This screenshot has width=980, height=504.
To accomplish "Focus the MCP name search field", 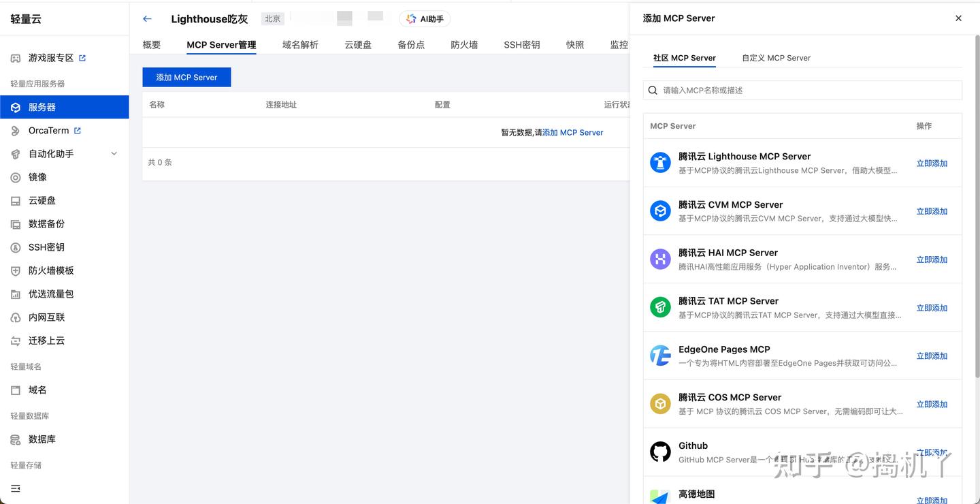I will tap(802, 90).
